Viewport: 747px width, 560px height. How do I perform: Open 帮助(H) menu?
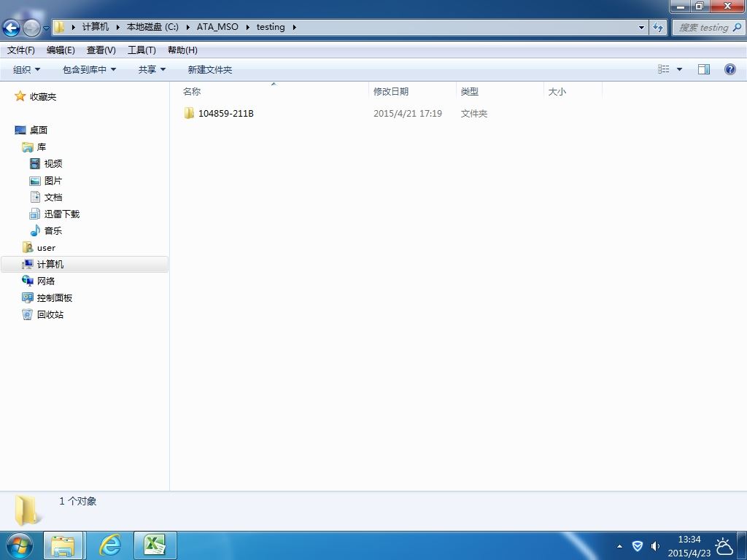tap(182, 50)
